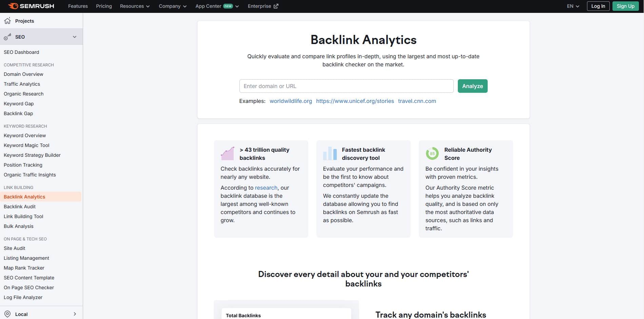The height and width of the screenshot is (319, 644).
Task: Click the worldwildlife.org example link
Action: point(291,101)
